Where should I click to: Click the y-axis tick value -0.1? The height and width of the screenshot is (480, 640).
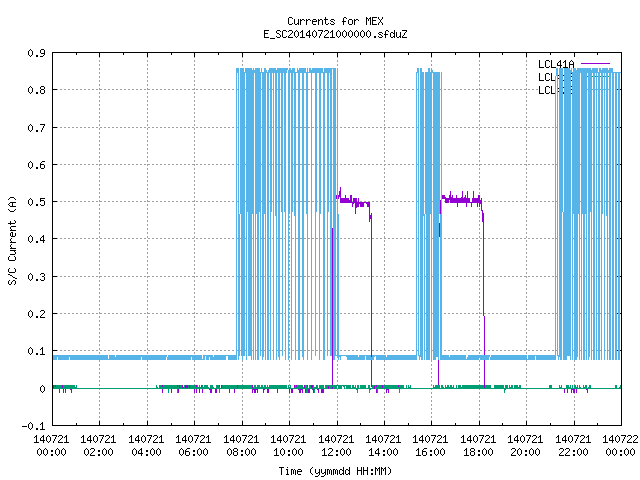coord(34,426)
